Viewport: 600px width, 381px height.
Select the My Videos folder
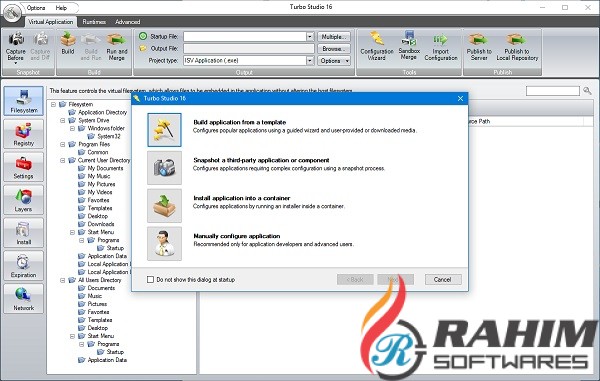(x=99, y=192)
